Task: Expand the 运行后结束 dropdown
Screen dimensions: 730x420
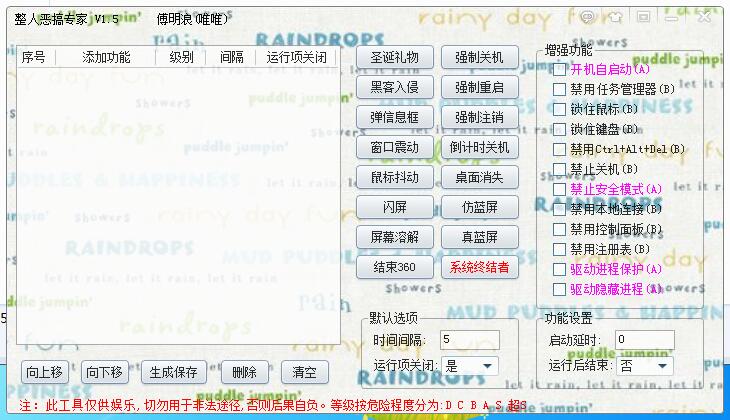Action: point(644,366)
